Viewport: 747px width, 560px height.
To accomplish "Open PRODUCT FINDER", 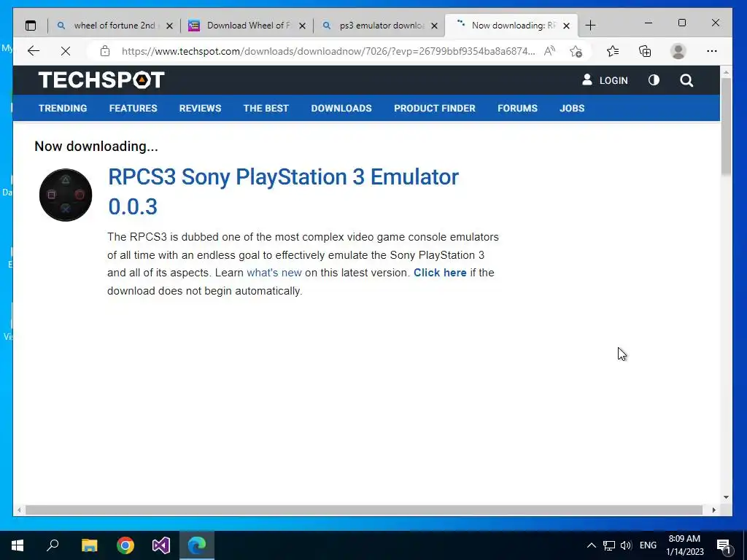I will pyautogui.click(x=435, y=108).
